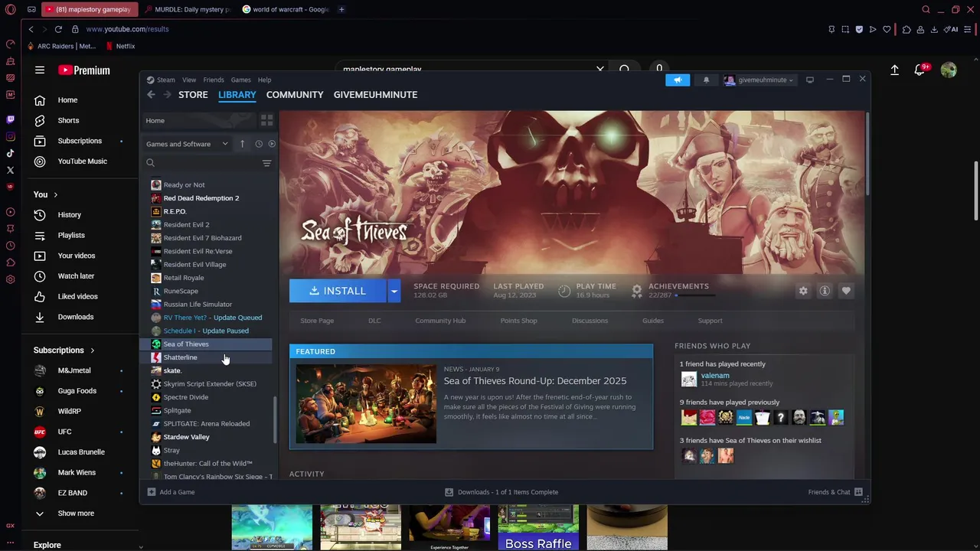Click the sort ascending arrow in library sidebar

point(242,144)
